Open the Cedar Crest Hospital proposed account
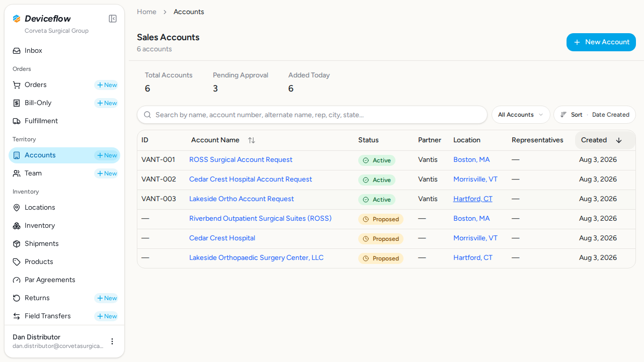Screen dimensions: 644x362 point(222,238)
